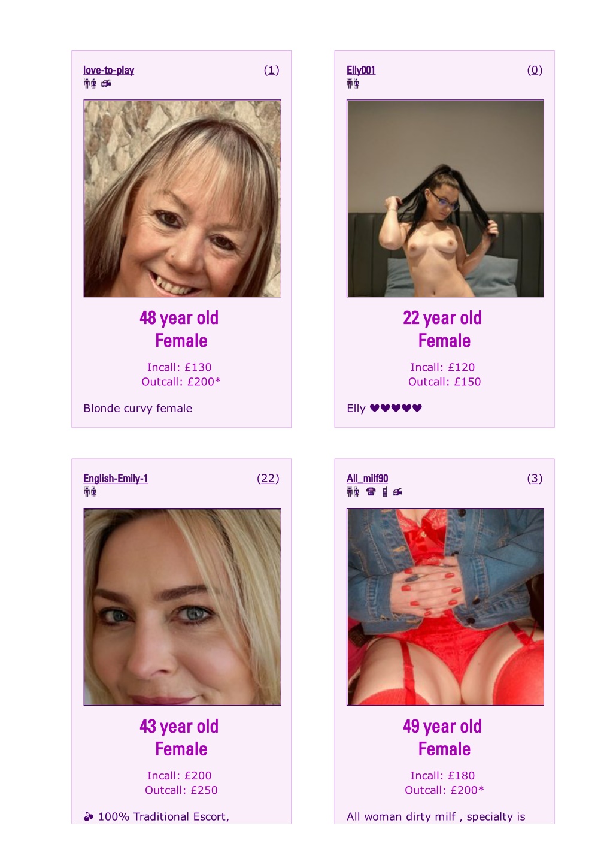Click the All_milf90 profile photo thumbnail
Image resolution: width=613 pixels, height=868 pixels.
coord(445,607)
